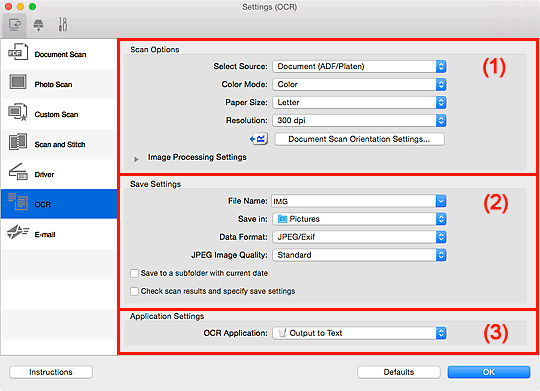Open the JPEG Image Quality dropdown
The image size is (540, 391).
point(359,255)
